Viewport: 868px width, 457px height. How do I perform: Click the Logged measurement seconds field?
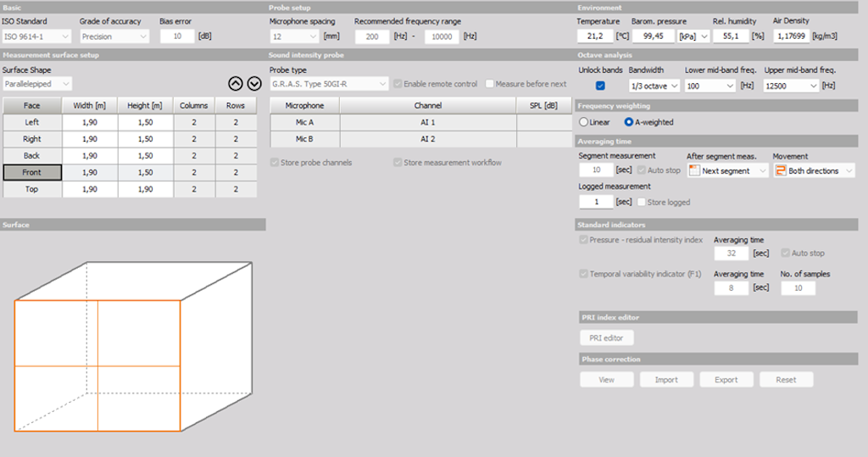[596, 202]
